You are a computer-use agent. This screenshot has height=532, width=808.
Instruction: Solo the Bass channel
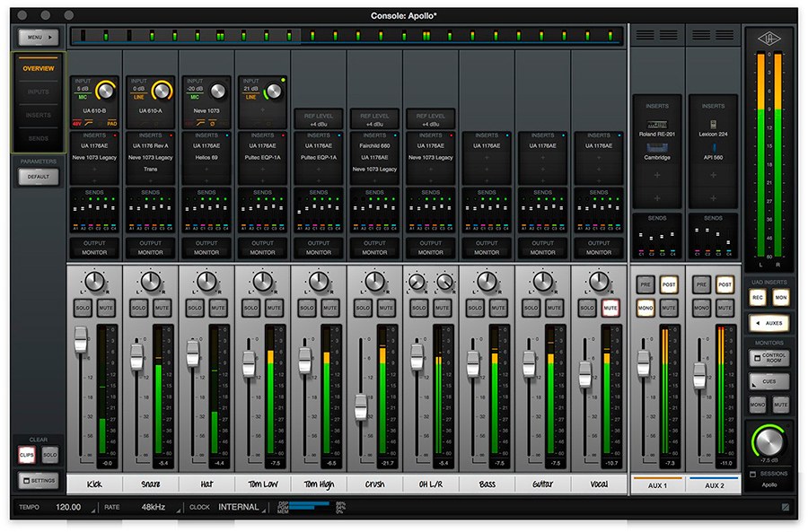(474, 308)
